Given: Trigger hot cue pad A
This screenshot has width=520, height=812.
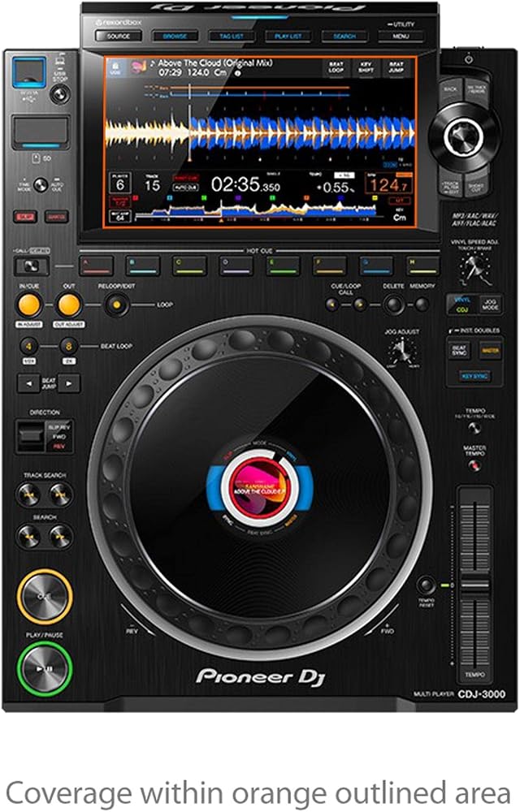Looking at the screenshot, I should click(x=97, y=266).
